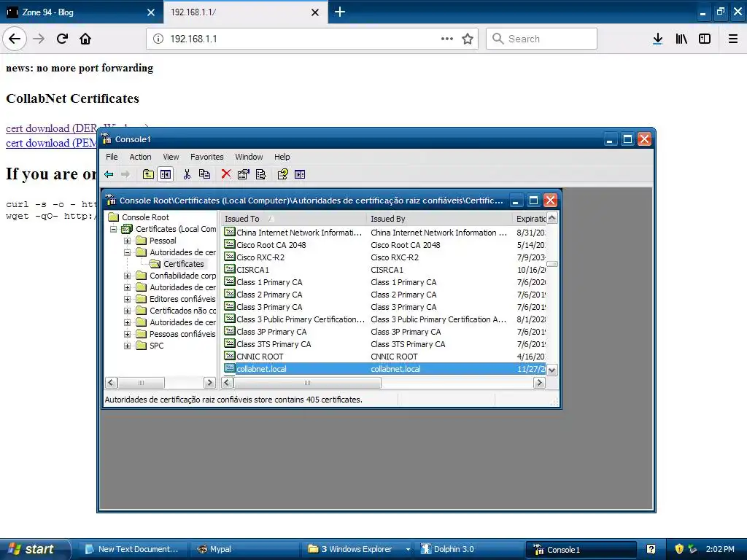This screenshot has width=747, height=560.
Task: Bookmark the page with the star icon
Action: click(468, 39)
